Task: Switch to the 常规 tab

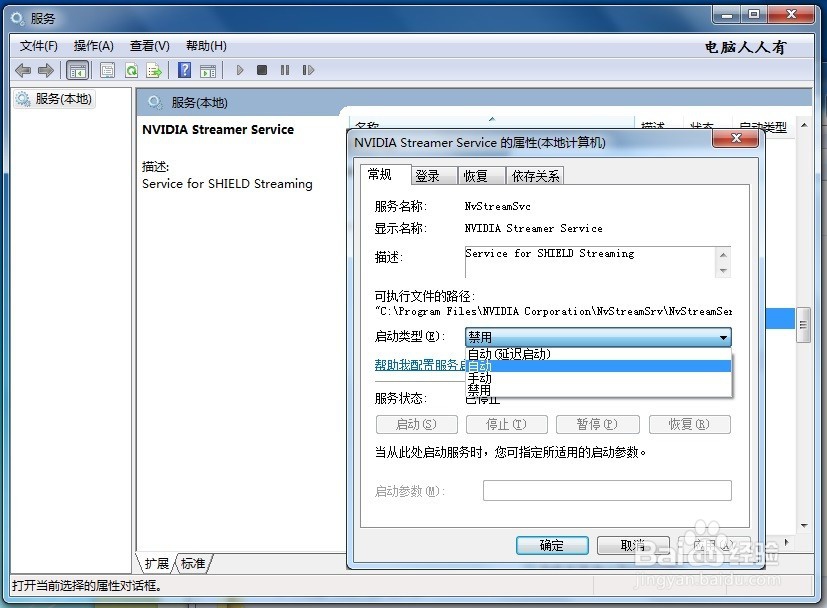Action: pos(386,175)
